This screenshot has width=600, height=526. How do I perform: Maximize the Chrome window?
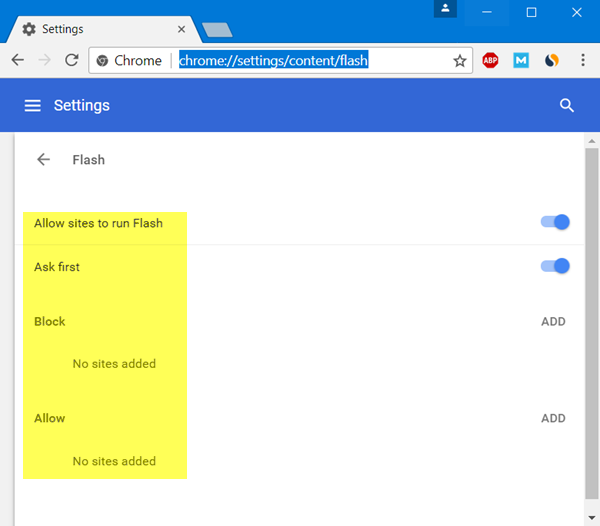(532, 12)
